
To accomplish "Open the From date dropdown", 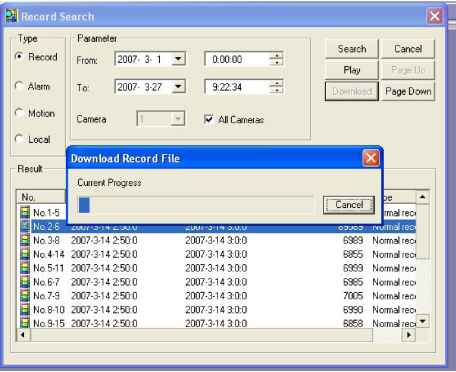I will click(x=178, y=59).
